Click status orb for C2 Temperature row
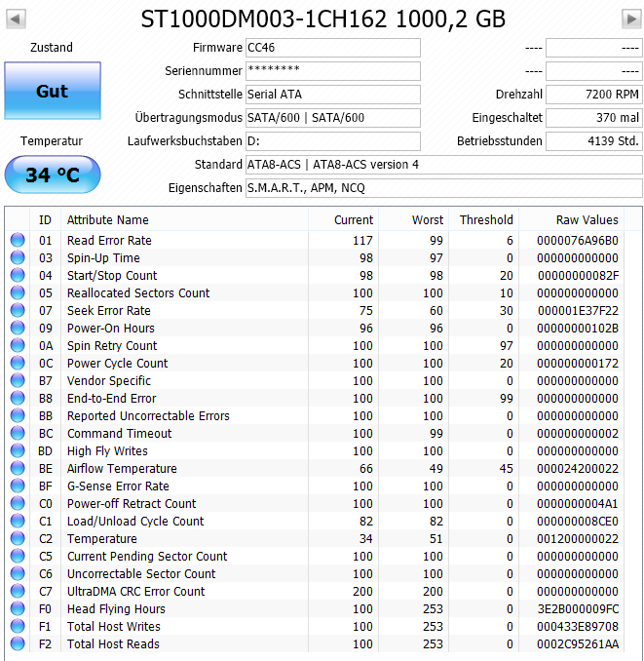 coord(18,539)
